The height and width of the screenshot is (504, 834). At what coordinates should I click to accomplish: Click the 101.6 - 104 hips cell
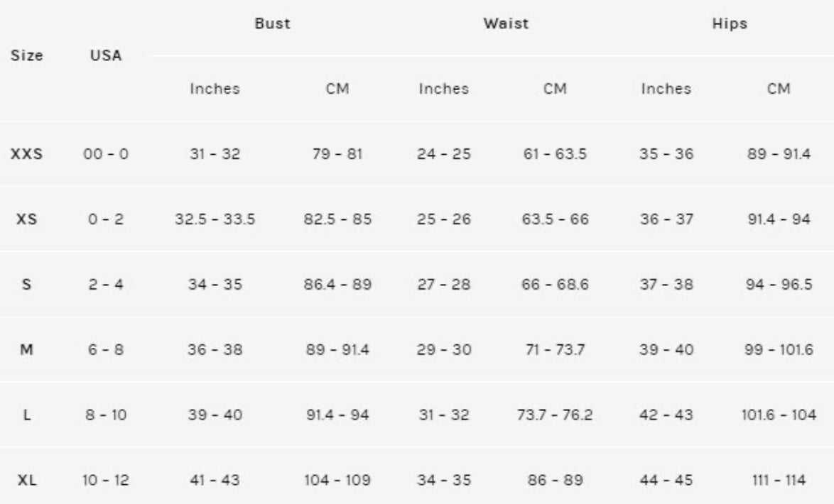pos(779,415)
